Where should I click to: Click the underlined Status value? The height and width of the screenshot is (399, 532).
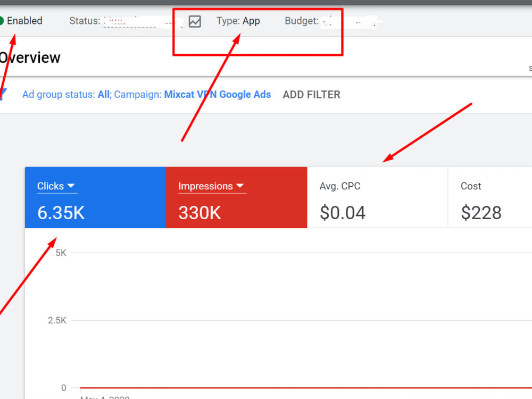point(143,21)
